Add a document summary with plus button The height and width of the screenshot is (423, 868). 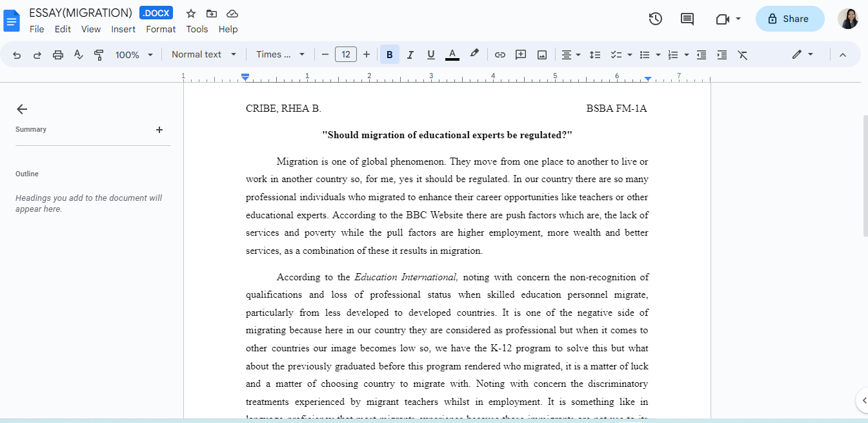159,129
